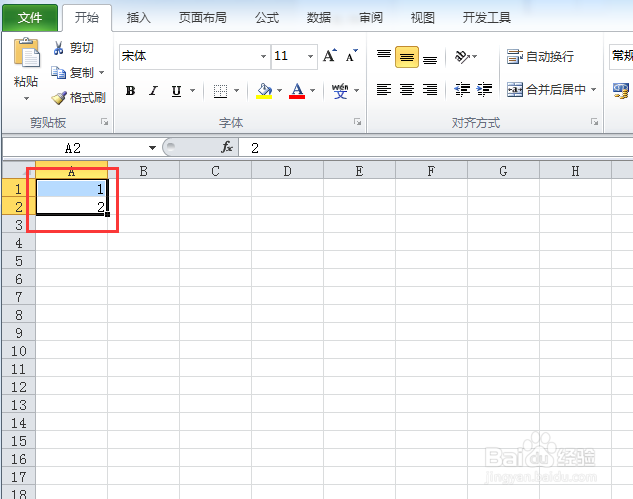
Task: Open the orientation dropdown arrow
Action: tap(475, 57)
